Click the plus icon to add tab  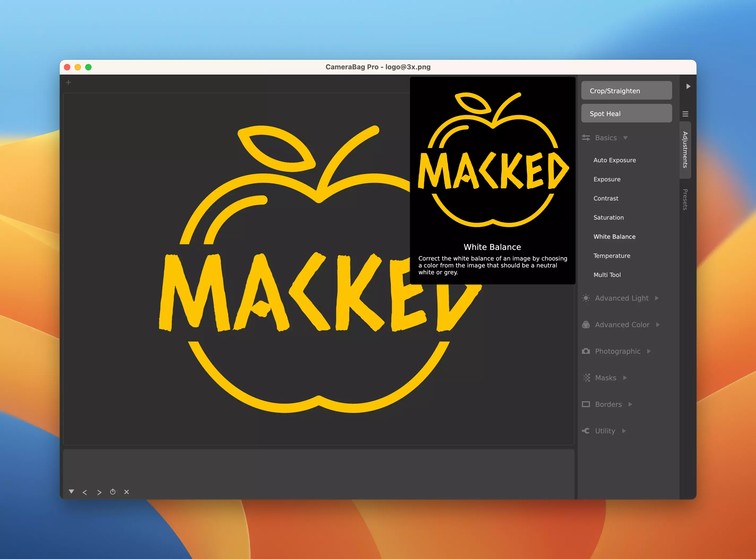click(68, 82)
